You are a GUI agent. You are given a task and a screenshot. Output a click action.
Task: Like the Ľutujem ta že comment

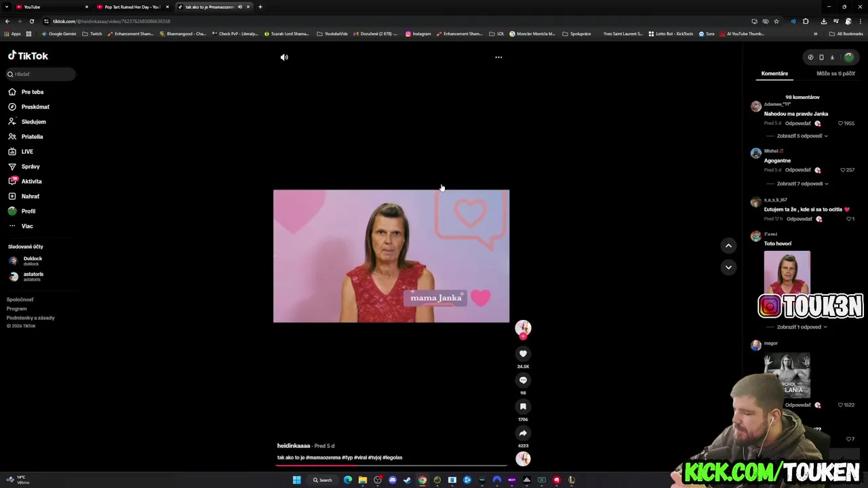click(x=848, y=219)
